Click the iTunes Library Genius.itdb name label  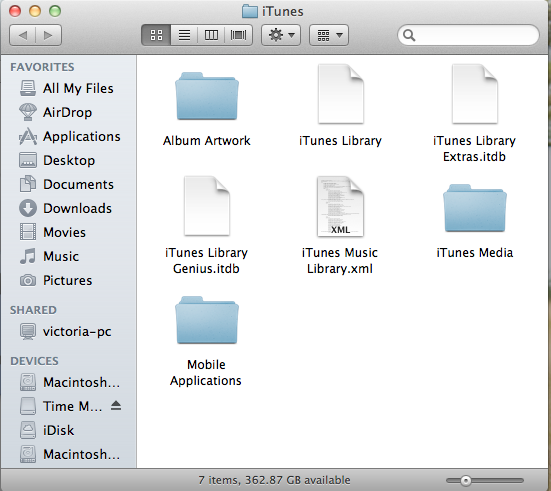206,260
